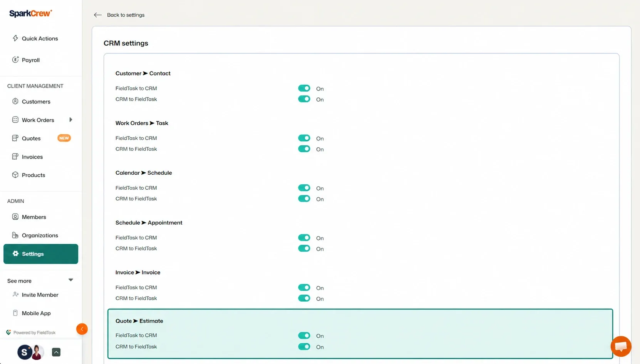Toggle Customer Contact FieldTask to CRM switch
Screen dimensions: 640x364
(x=304, y=88)
